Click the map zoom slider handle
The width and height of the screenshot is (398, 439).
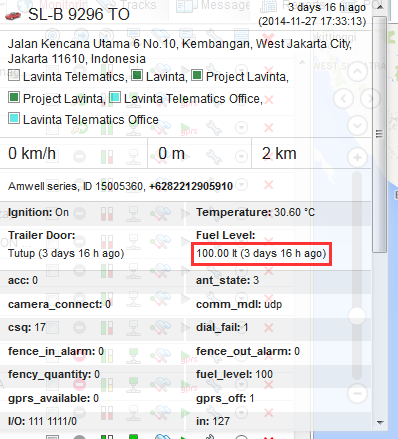357,315
